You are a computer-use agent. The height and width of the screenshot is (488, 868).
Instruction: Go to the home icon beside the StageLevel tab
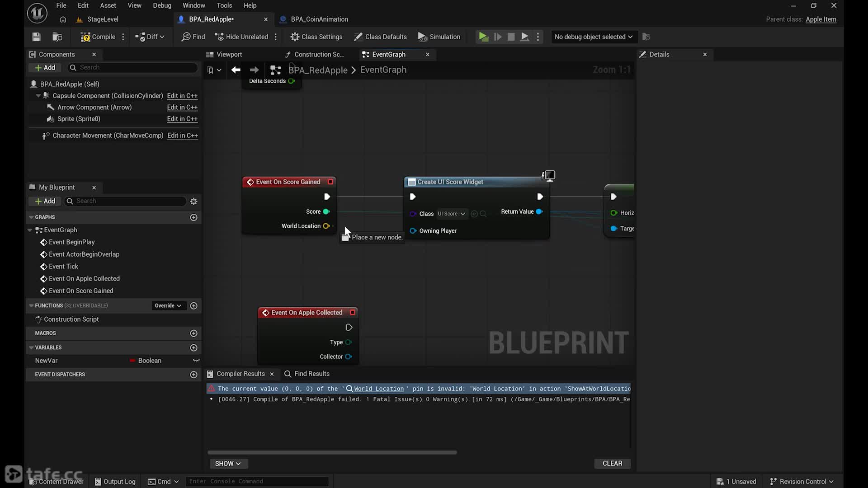pyautogui.click(x=63, y=19)
